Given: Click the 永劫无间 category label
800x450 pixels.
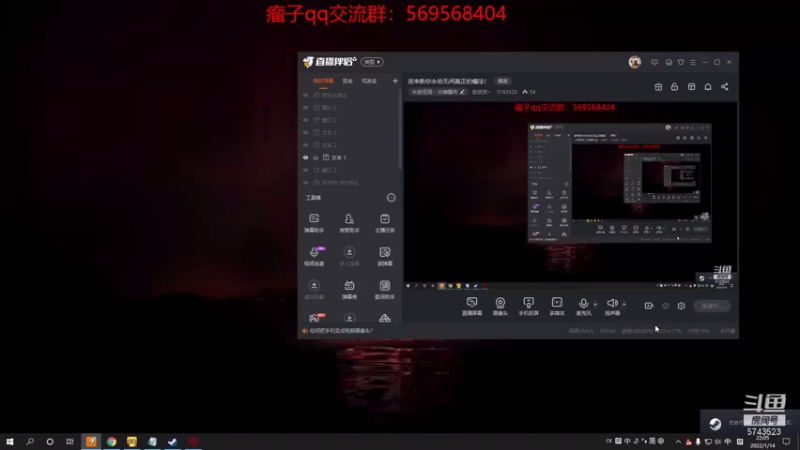Looking at the screenshot, I should point(434,92).
